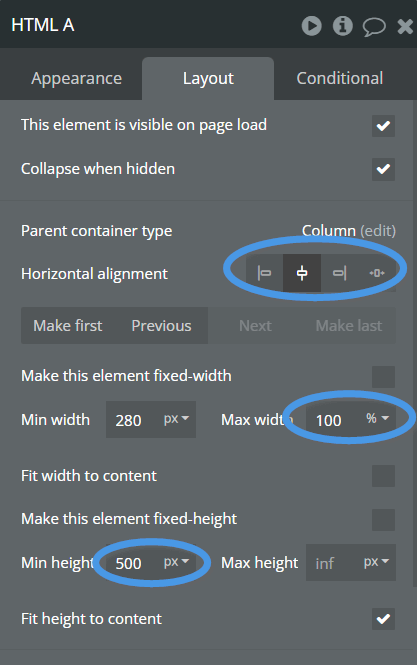Switch to the Conditional tab
This screenshot has height=665, width=417.
340,78
